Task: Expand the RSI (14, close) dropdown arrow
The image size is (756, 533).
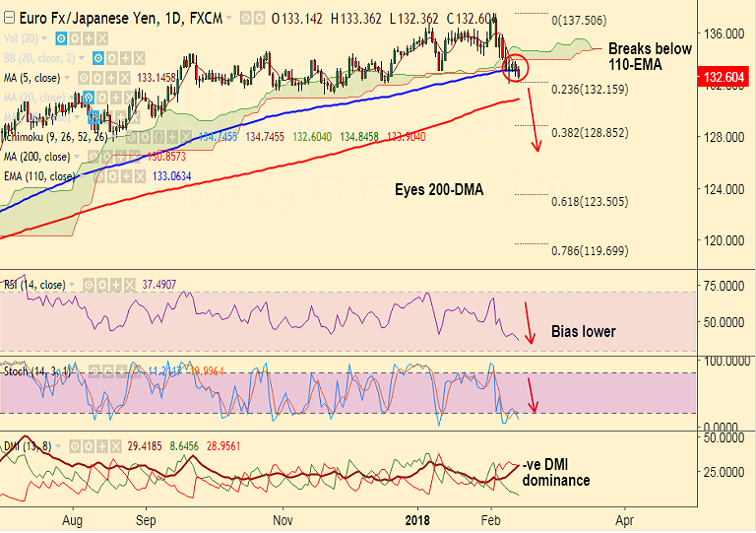Action: 72,285
